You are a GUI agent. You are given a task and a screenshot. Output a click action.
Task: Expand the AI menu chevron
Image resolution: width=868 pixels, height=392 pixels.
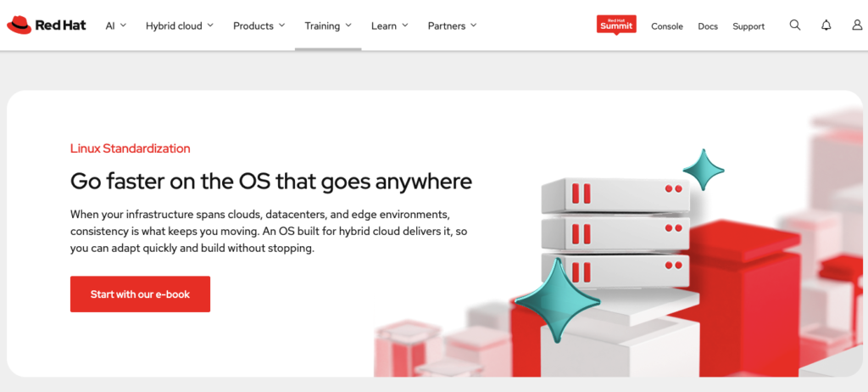[123, 25]
